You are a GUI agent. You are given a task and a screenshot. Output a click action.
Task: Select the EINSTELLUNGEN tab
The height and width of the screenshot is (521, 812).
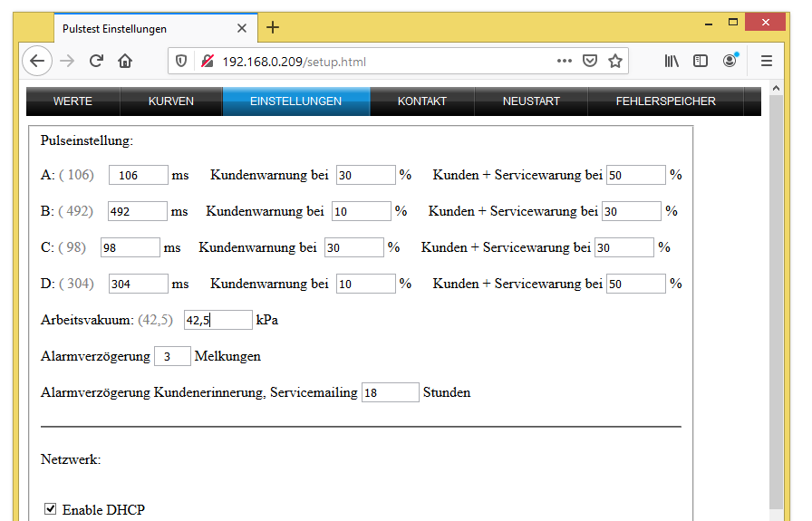pos(295,101)
